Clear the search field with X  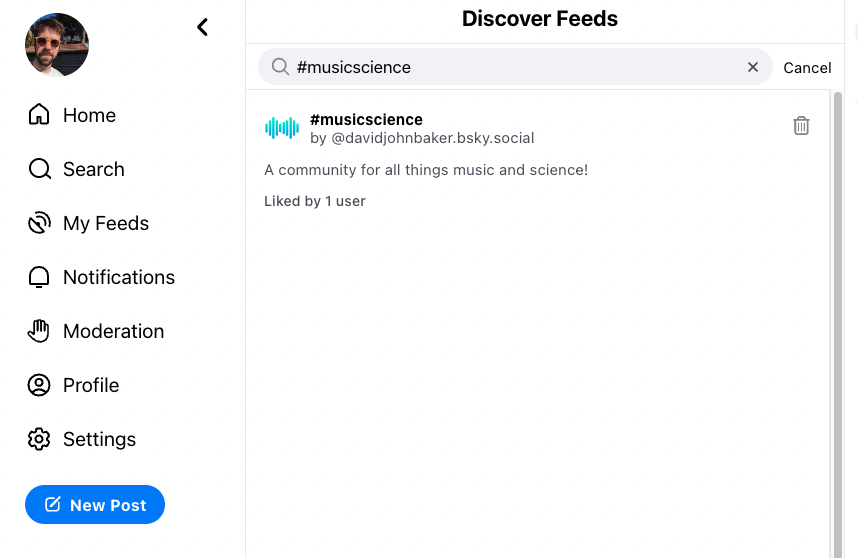pos(753,67)
